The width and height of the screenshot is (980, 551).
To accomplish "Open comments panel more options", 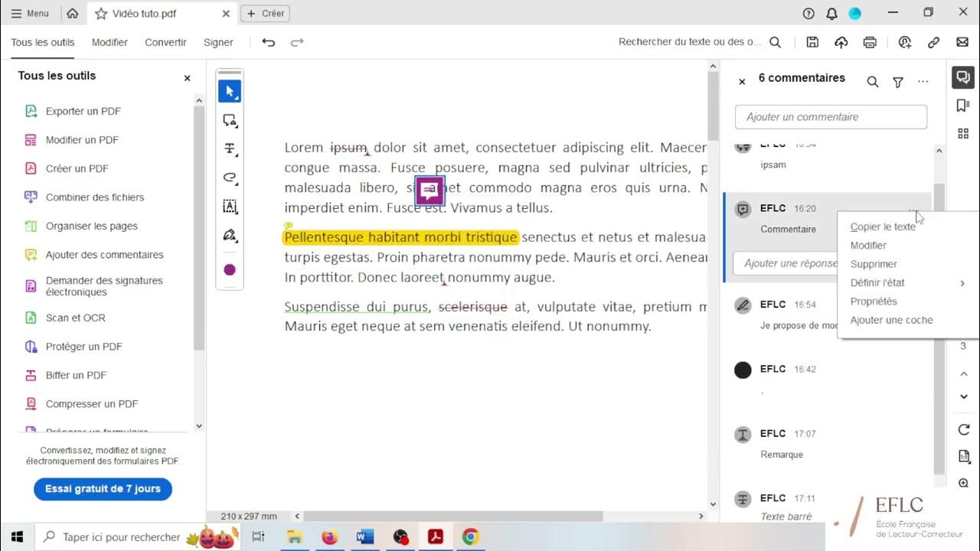I will point(923,81).
